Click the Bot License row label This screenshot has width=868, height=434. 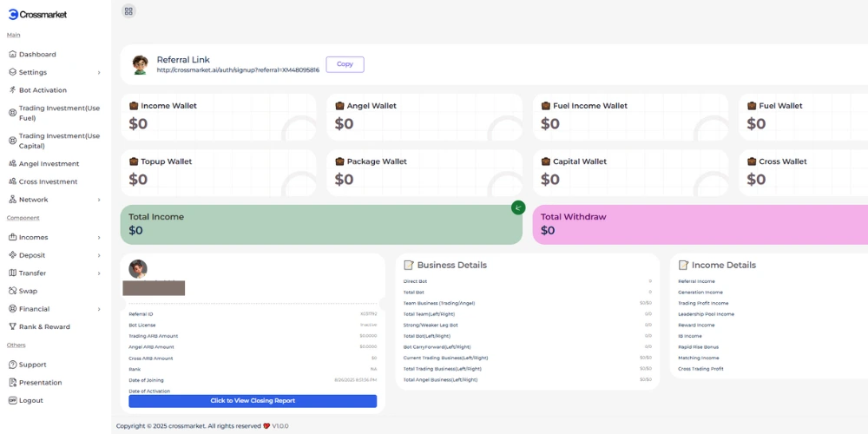point(142,325)
